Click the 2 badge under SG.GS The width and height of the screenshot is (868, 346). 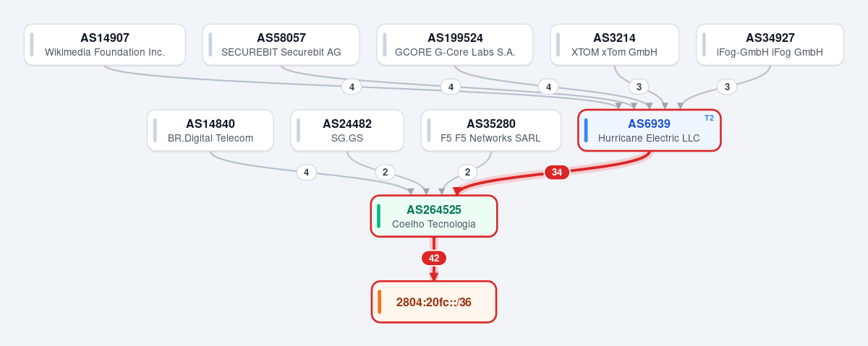[385, 172]
